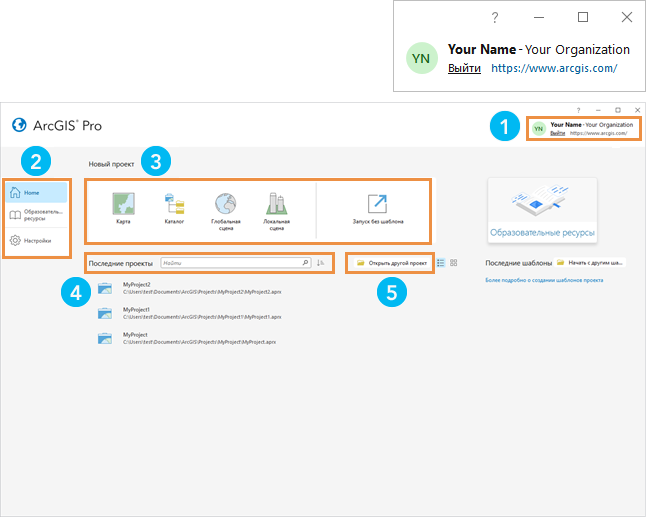Open link about creating project templates
The height and width of the screenshot is (517, 646).
544,280
